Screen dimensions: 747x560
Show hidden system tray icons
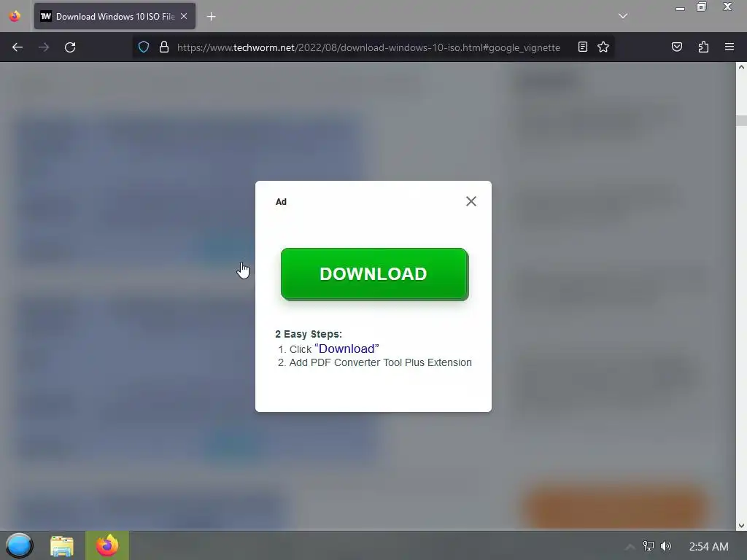coord(630,546)
